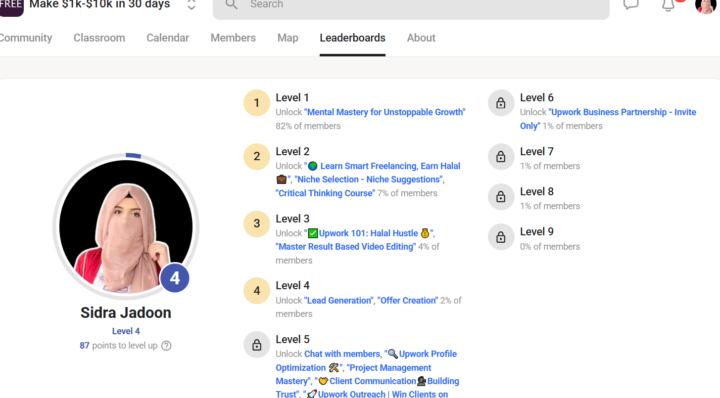Open "Upwork Profile Optimization" link
The width and height of the screenshot is (720, 398).
tap(366, 361)
